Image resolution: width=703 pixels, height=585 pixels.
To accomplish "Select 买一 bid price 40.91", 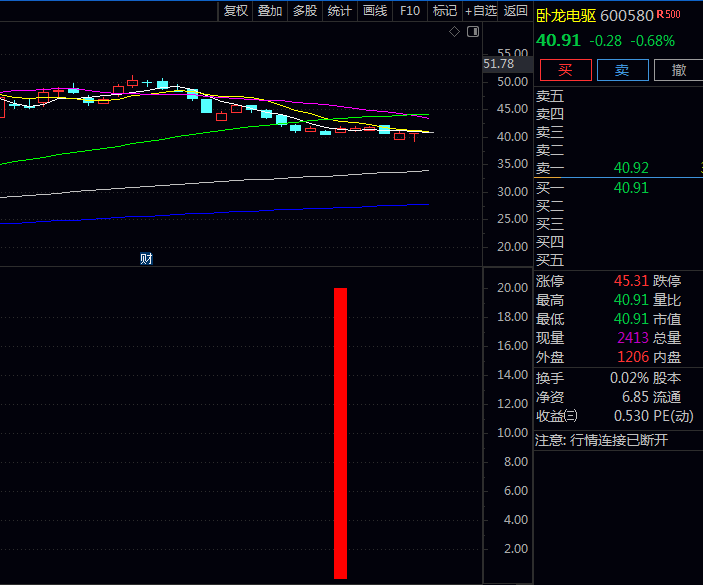I will (631, 188).
